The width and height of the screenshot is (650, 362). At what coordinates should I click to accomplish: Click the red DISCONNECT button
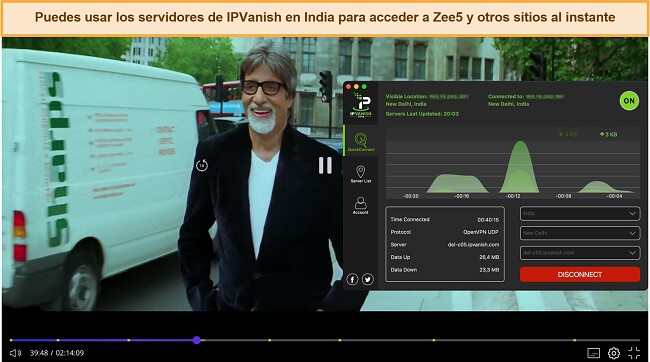click(x=580, y=275)
